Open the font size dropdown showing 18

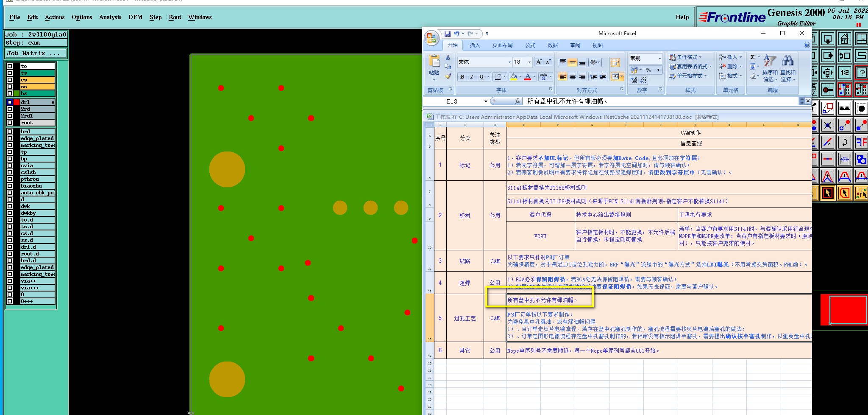[529, 62]
